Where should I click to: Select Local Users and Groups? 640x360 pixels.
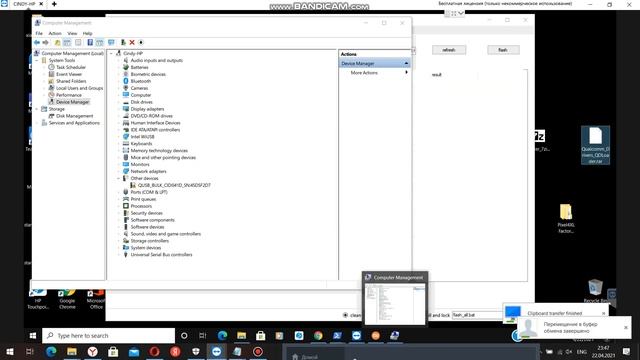coord(79,88)
